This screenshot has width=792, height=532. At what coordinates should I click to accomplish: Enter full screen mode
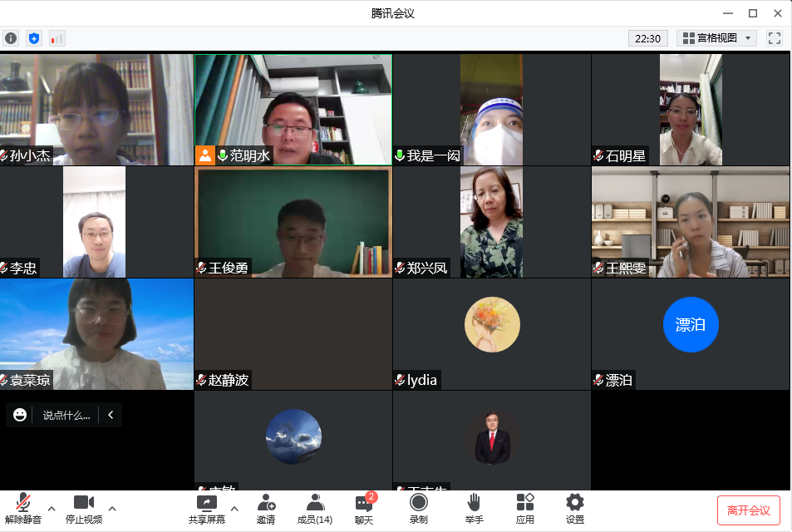[x=774, y=38]
